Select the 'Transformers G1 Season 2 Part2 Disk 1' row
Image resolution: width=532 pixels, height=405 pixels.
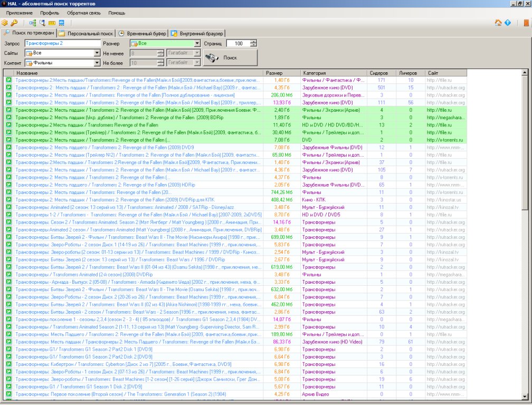pos(236,350)
